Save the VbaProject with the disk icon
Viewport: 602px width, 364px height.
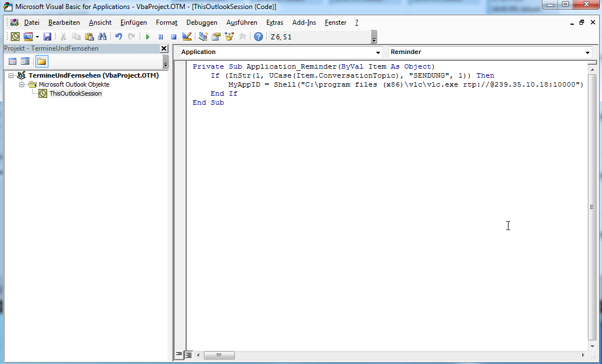pyautogui.click(x=47, y=37)
